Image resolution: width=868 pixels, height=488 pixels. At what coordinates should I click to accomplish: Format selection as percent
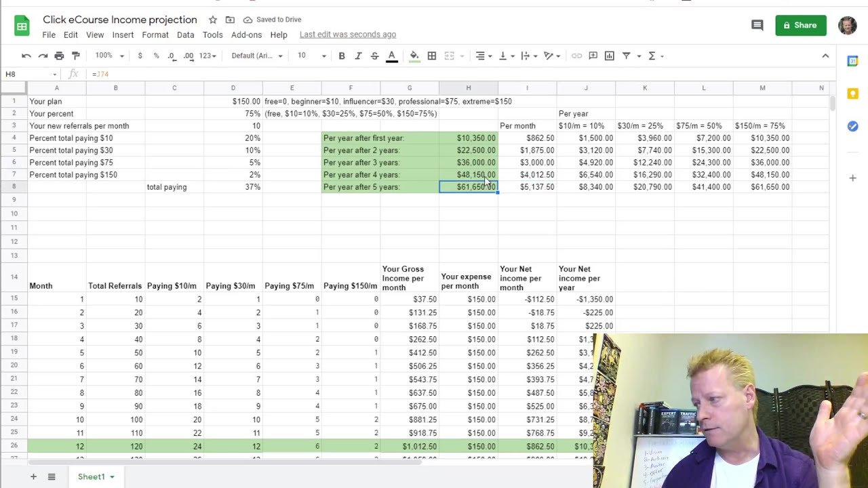coord(156,56)
